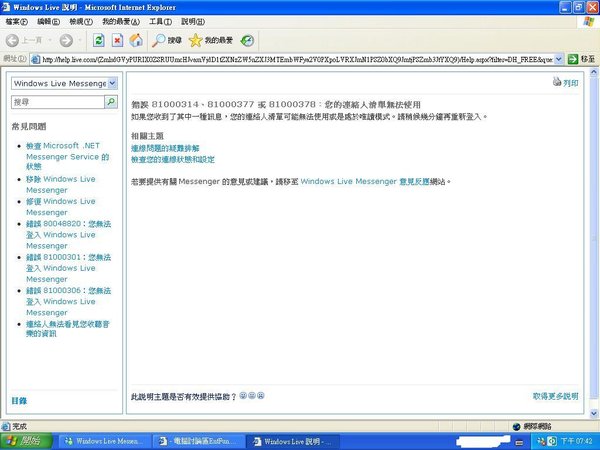Image resolution: width=600 pixels, height=450 pixels.
Task: Click the History/media green clock icon
Action: (247, 40)
